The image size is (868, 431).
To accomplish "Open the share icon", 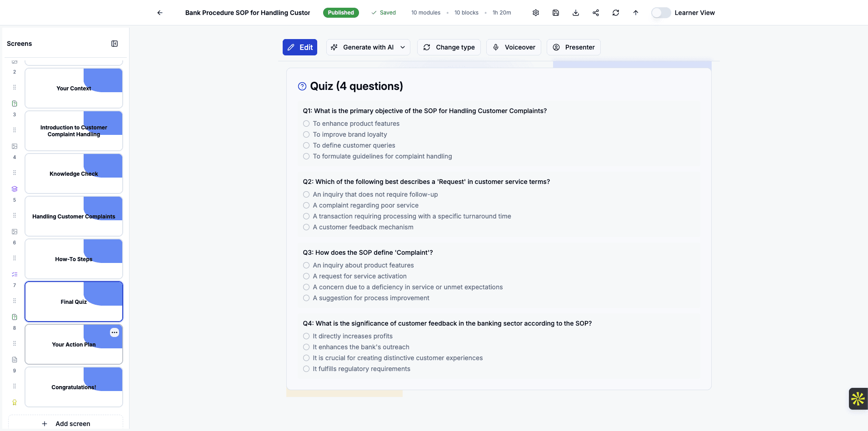I will [596, 13].
